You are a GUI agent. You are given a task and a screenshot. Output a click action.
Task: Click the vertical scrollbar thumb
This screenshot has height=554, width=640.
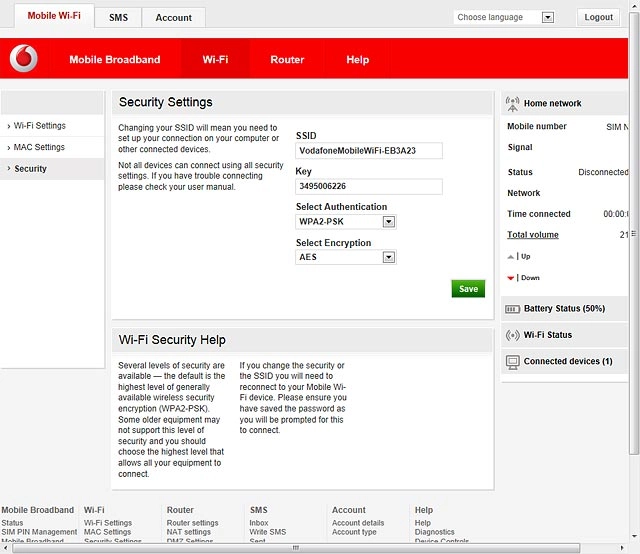(x=634, y=234)
